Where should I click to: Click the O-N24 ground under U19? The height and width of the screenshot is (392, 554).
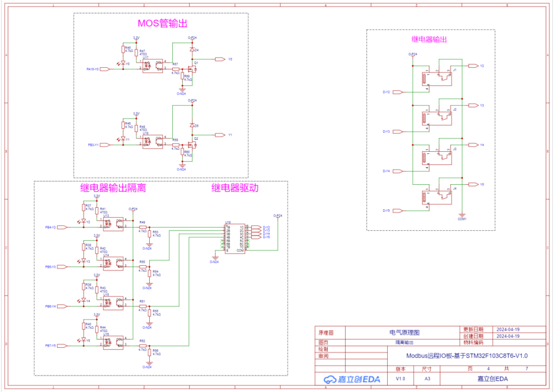pyautogui.click(x=215, y=258)
